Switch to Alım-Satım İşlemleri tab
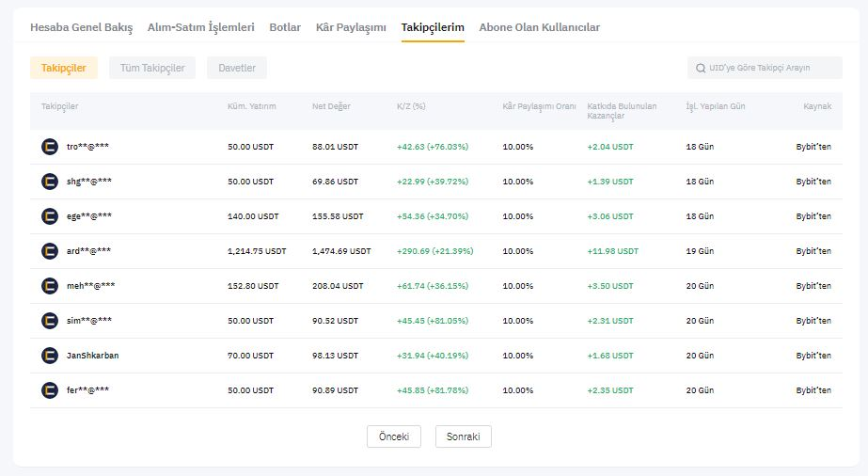 (201, 27)
